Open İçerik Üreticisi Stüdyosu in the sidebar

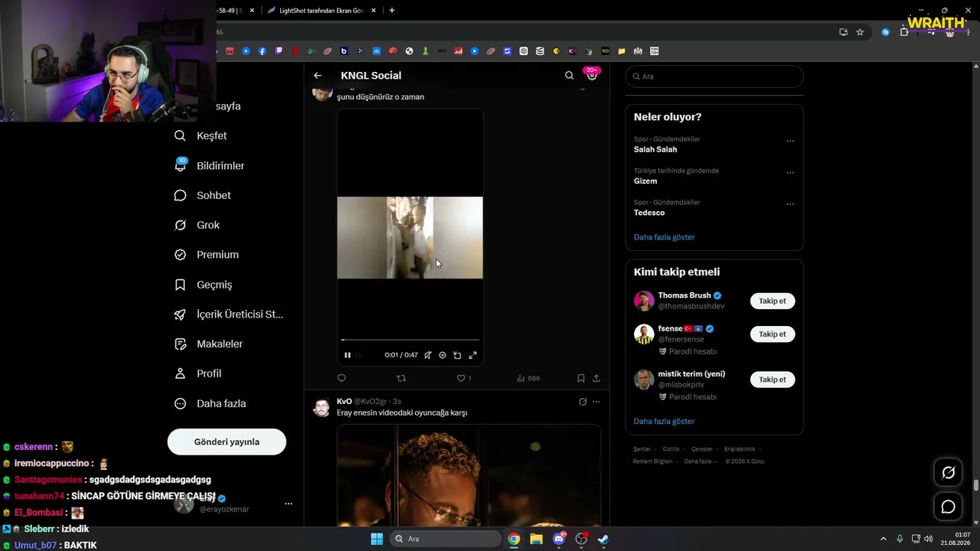pos(229,315)
